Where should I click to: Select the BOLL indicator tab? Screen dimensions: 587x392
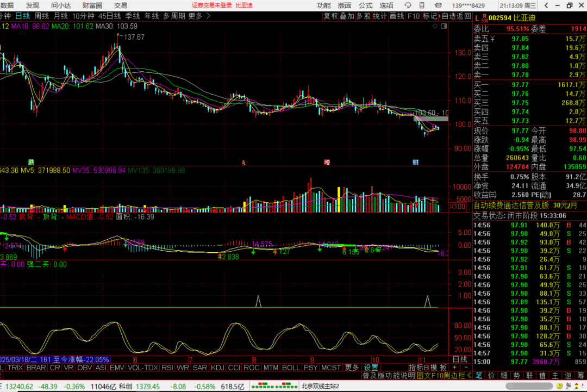[291, 368]
